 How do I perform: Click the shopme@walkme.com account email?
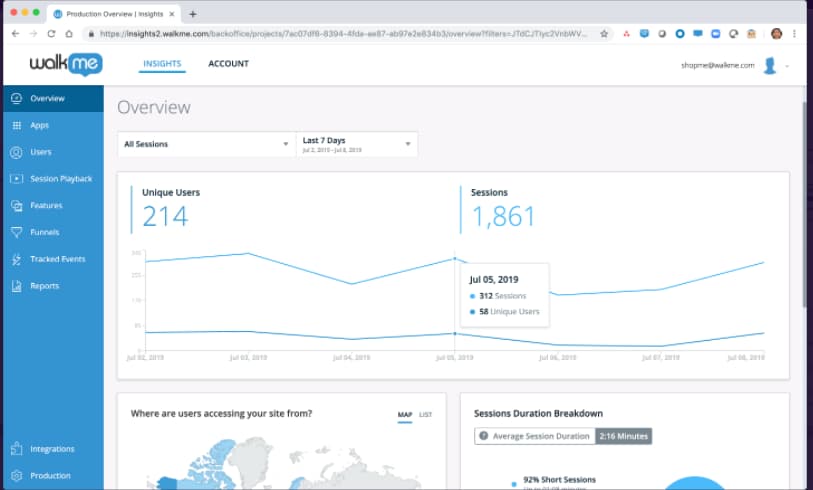[718, 65]
